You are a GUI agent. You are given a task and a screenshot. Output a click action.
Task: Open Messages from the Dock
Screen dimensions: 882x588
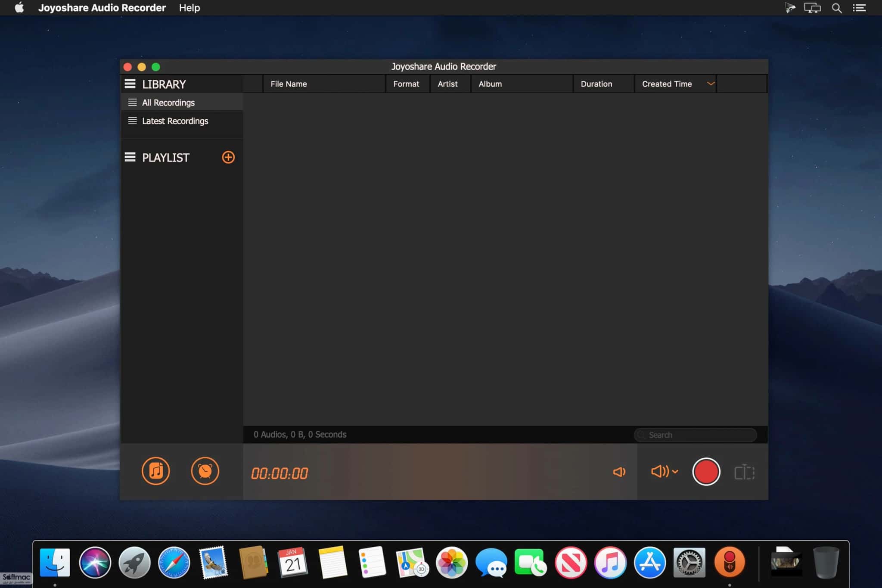pyautogui.click(x=491, y=562)
